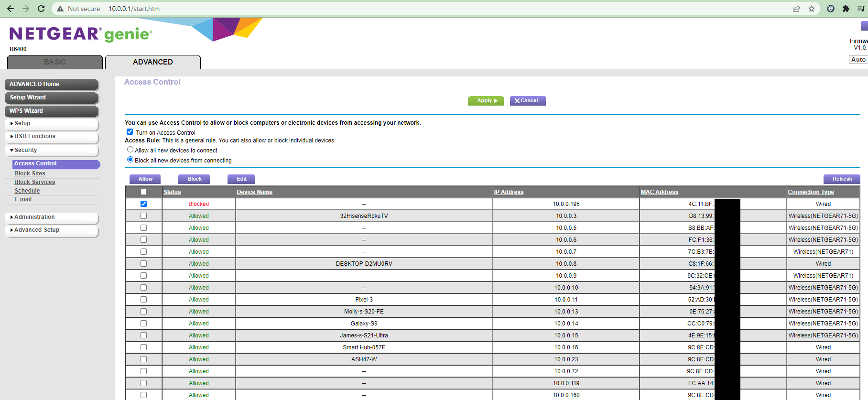This screenshot has width=868, height=400.
Task: Click the share page icon
Action: pos(796,9)
